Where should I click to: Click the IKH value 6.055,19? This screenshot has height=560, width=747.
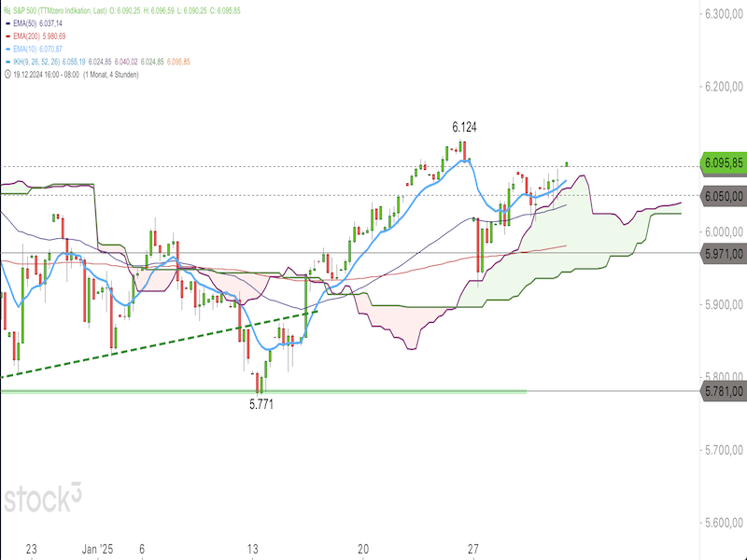(74, 62)
